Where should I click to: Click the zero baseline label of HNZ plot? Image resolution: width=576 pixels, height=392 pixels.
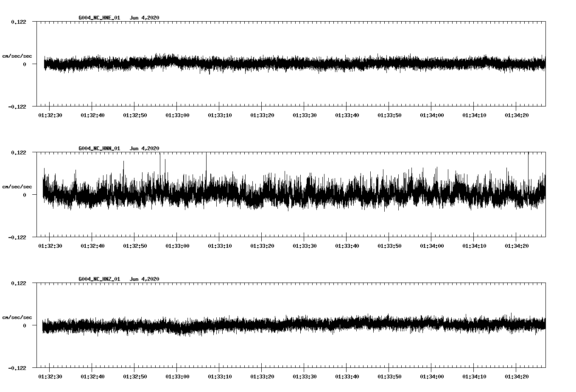tap(25, 326)
